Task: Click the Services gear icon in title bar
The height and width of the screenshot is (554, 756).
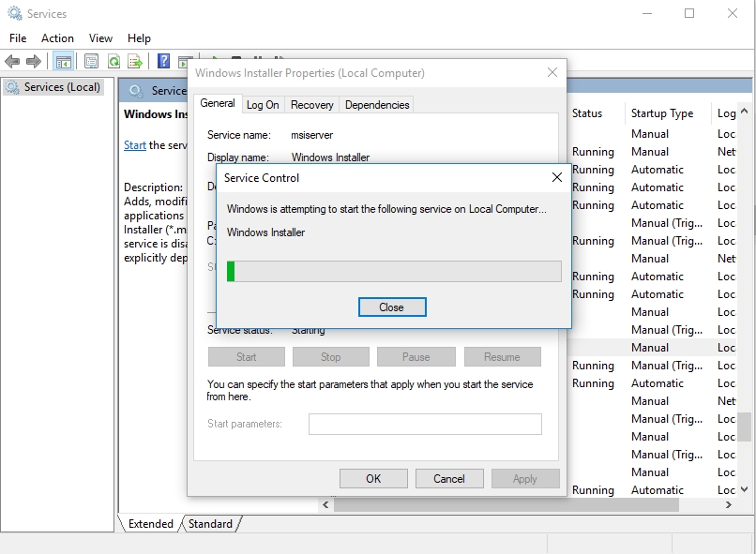Action: pos(14,13)
